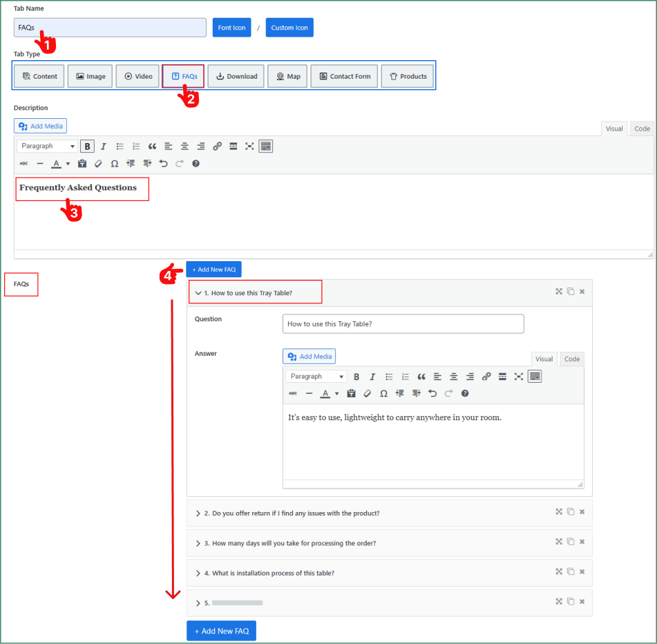Insert horizontal line in Description editor

[40, 163]
